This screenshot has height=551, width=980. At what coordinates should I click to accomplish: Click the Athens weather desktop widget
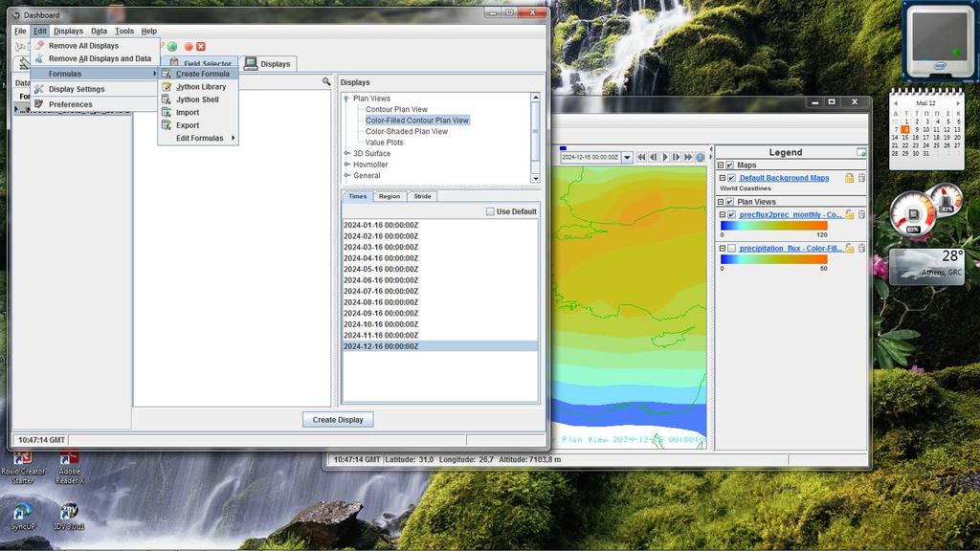(x=926, y=266)
